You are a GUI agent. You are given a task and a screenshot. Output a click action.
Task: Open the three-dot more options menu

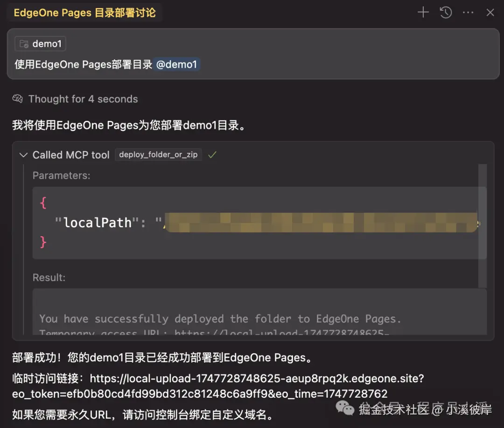point(468,13)
